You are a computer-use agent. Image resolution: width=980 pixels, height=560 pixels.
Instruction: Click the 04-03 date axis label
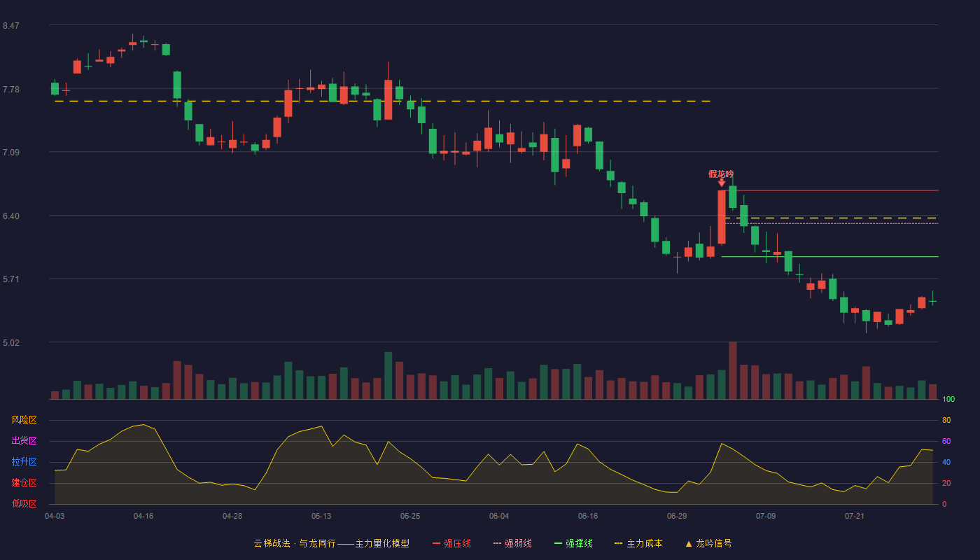(x=55, y=516)
